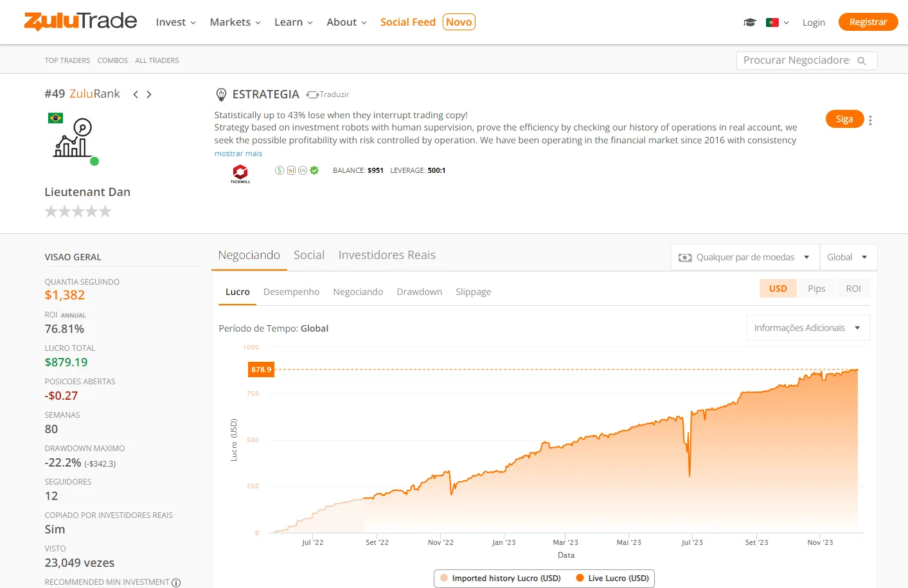Click the 878.9 chart value marker
Viewport: 908px width, 588px height.
(x=261, y=370)
